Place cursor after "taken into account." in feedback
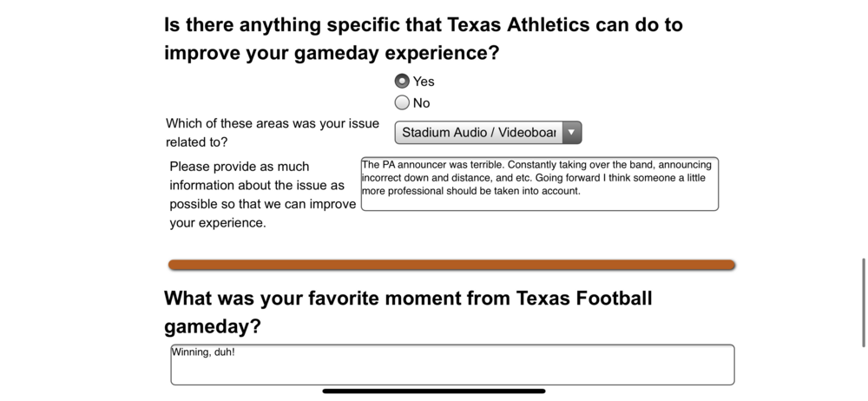Image resolution: width=868 pixels, height=401 pixels. (582, 191)
